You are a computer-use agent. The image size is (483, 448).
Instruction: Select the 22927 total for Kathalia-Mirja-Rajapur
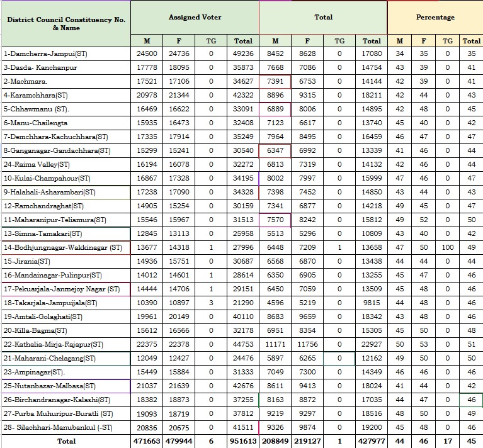click(x=372, y=344)
